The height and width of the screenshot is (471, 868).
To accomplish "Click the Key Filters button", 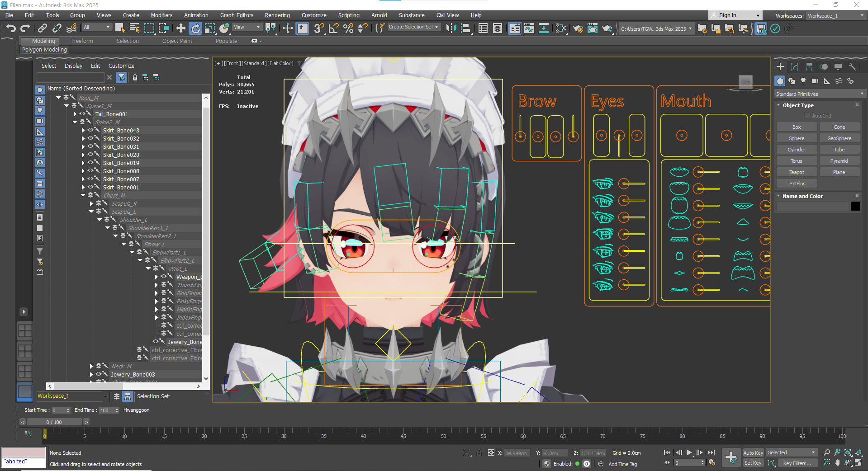I will (x=797, y=463).
